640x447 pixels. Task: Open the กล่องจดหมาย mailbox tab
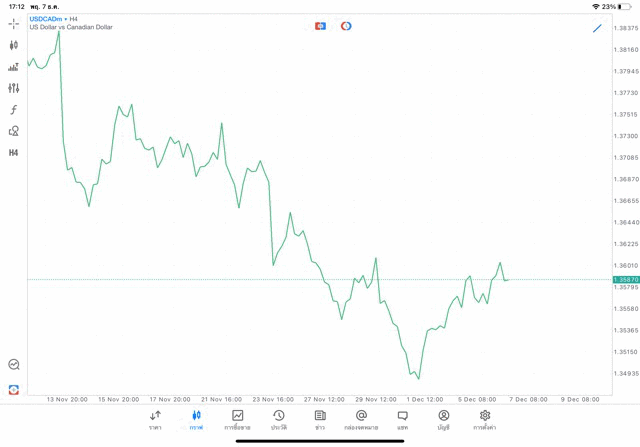pyautogui.click(x=361, y=420)
